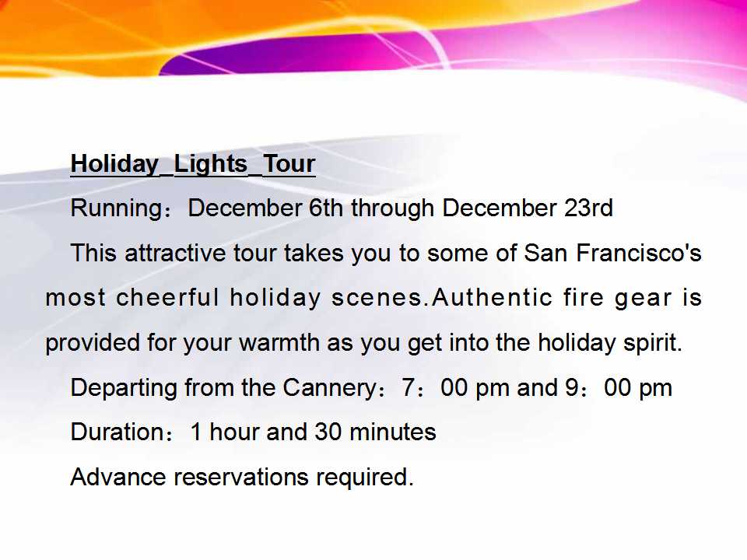Click Advance reservations required line
The height and width of the screenshot is (560, 747).
242,477
